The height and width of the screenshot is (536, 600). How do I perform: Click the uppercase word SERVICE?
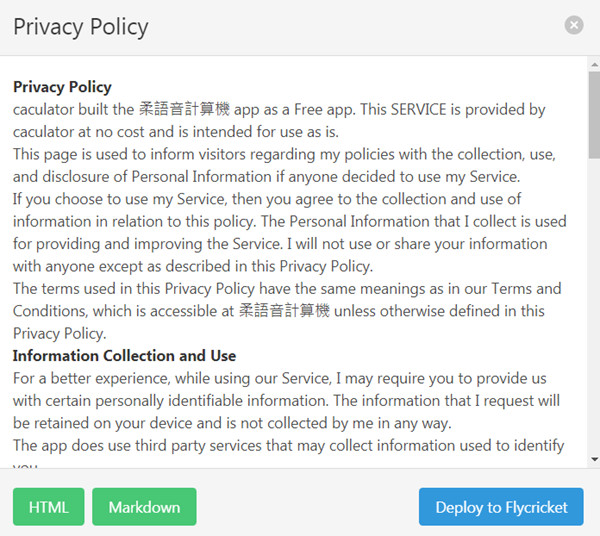(443, 109)
